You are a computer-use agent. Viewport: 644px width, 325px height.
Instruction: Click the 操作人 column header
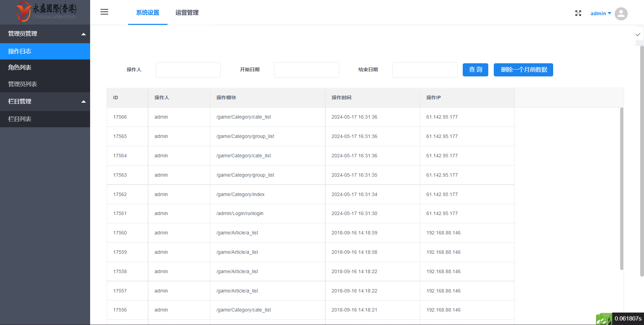[179, 98]
